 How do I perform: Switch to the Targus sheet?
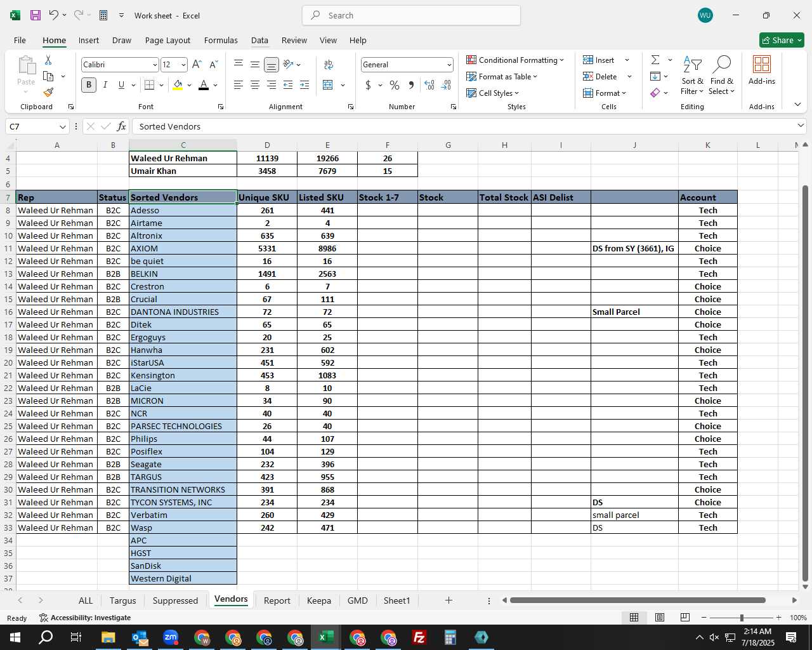[122, 600]
